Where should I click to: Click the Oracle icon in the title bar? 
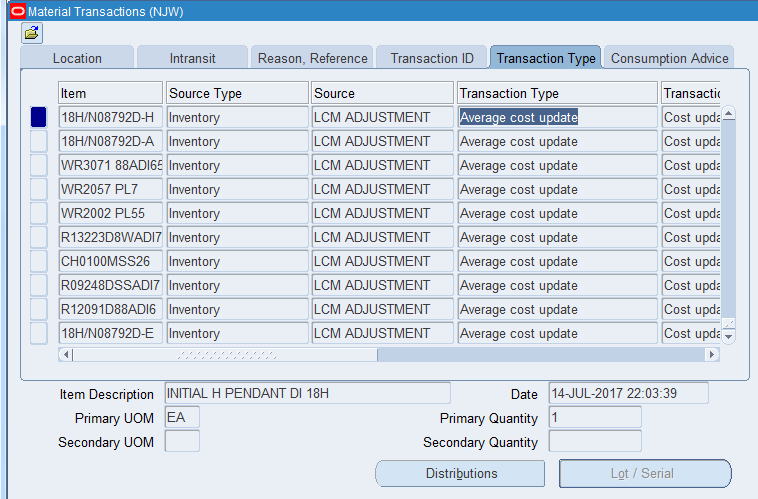pos(18,11)
